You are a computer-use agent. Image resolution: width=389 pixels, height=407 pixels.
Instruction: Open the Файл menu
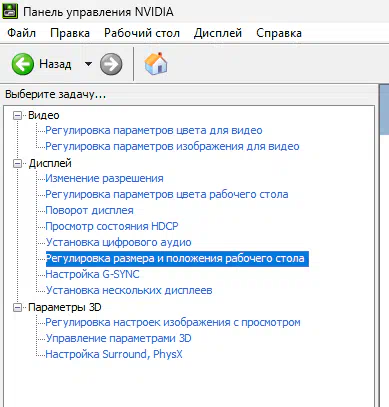tap(21, 33)
